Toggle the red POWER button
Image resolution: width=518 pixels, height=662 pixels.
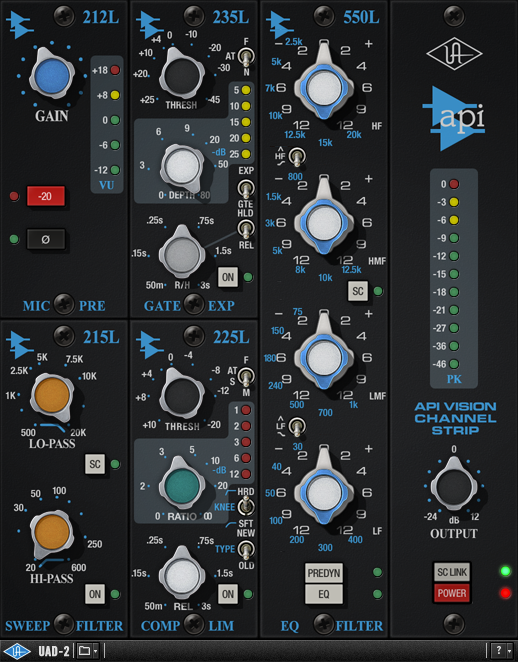click(x=452, y=593)
